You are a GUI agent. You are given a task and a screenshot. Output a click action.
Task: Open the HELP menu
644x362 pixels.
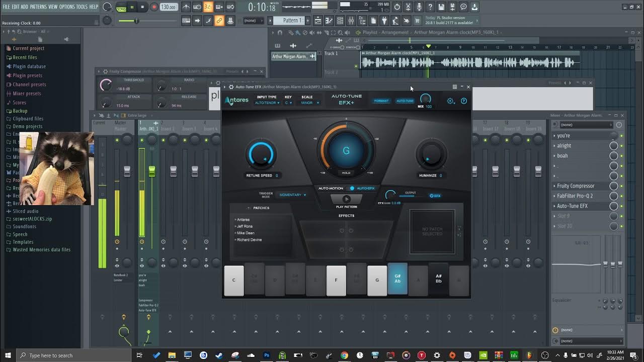tap(94, 7)
